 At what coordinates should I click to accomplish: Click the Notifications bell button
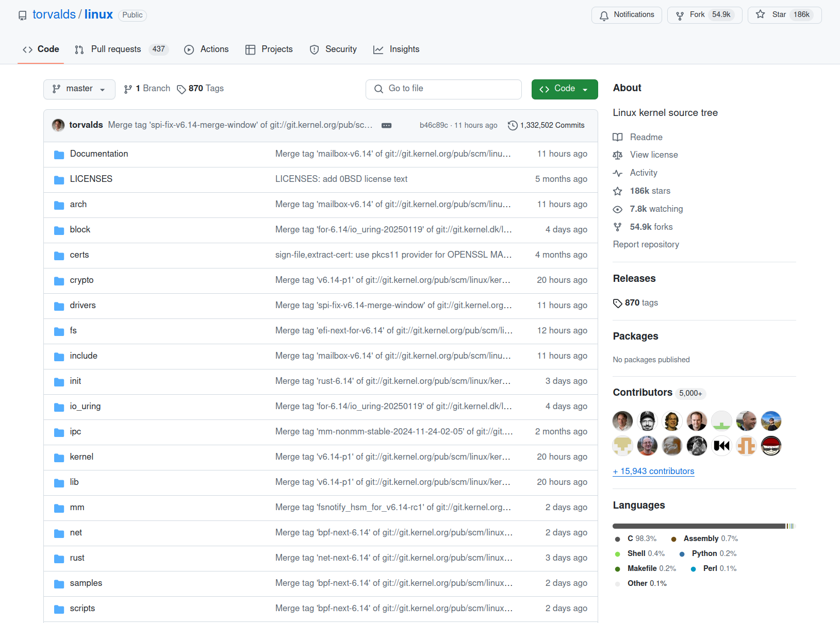click(626, 15)
